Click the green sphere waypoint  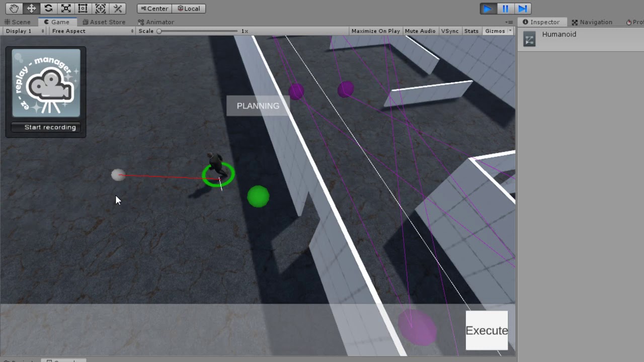click(258, 197)
